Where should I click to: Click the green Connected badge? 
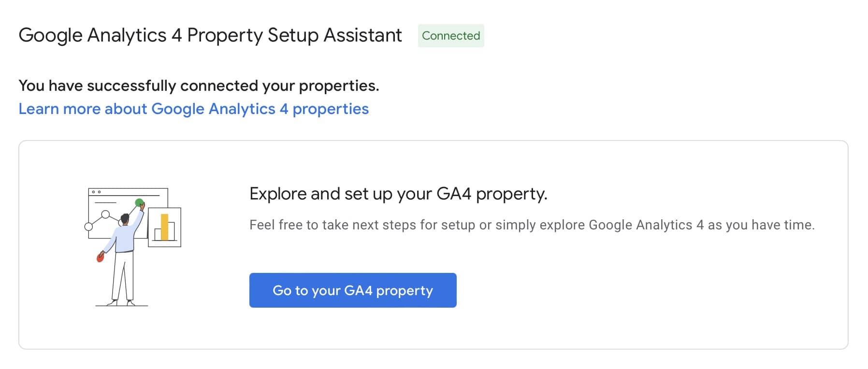(x=450, y=35)
